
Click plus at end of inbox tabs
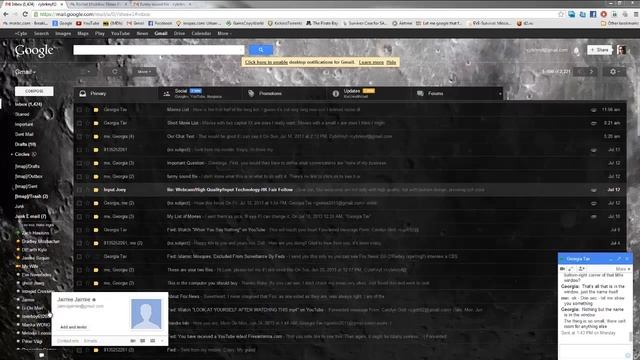[500, 93]
